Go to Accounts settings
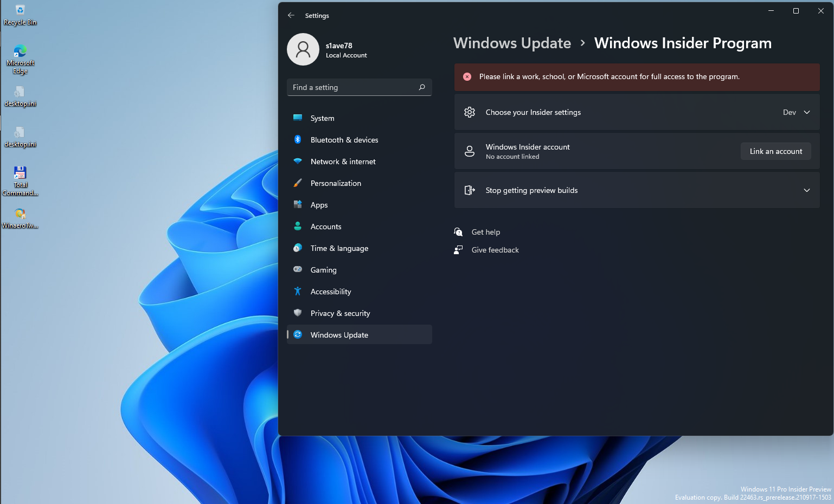 click(360, 226)
